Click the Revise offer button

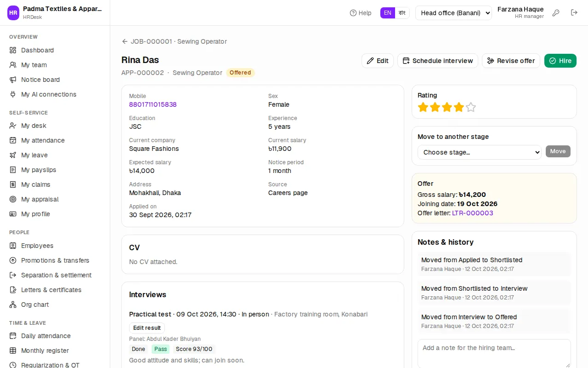(x=511, y=61)
